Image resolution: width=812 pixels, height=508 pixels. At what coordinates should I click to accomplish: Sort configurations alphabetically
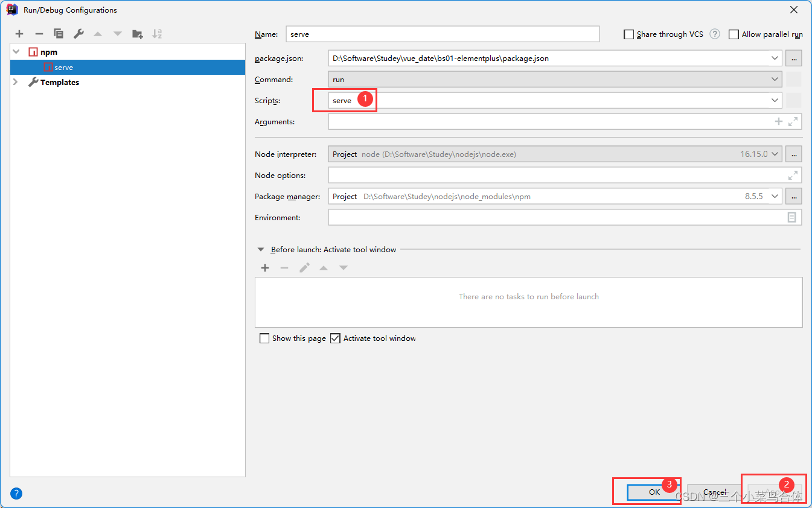point(157,34)
